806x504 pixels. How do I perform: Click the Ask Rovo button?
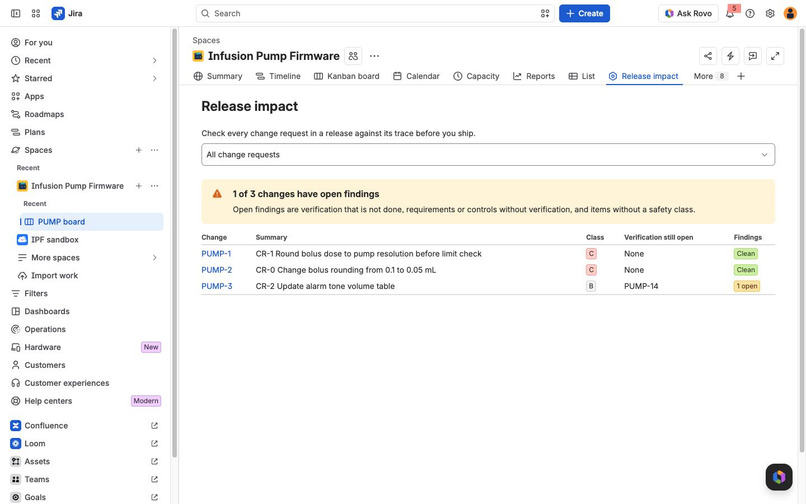click(688, 13)
